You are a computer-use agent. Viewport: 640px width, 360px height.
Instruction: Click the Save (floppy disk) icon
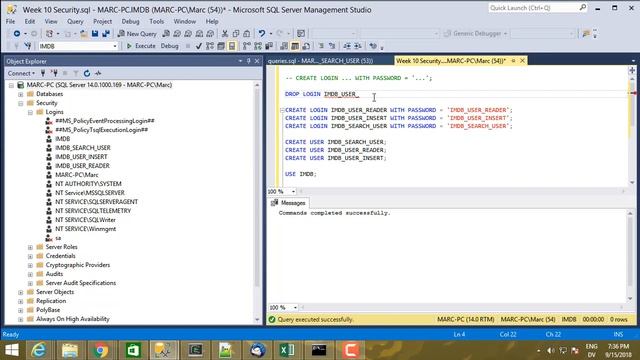click(x=95, y=33)
